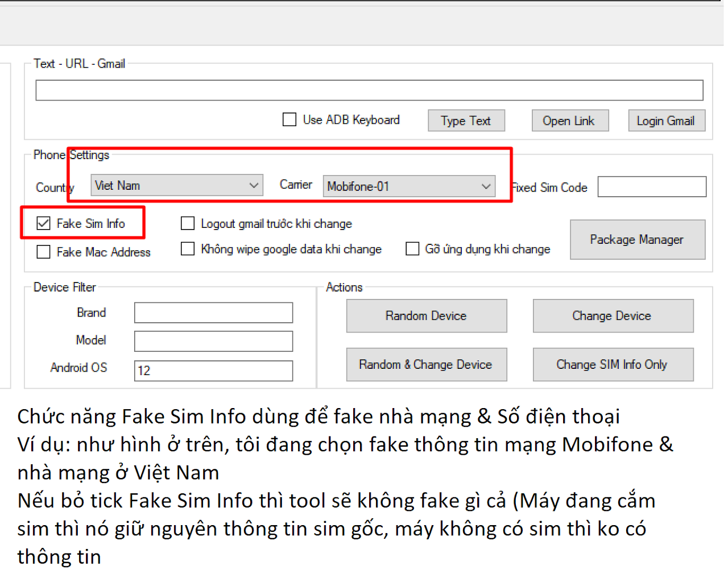The width and height of the screenshot is (728, 574).
Task: Click the Login Gmail button
Action: click(666, 120)
